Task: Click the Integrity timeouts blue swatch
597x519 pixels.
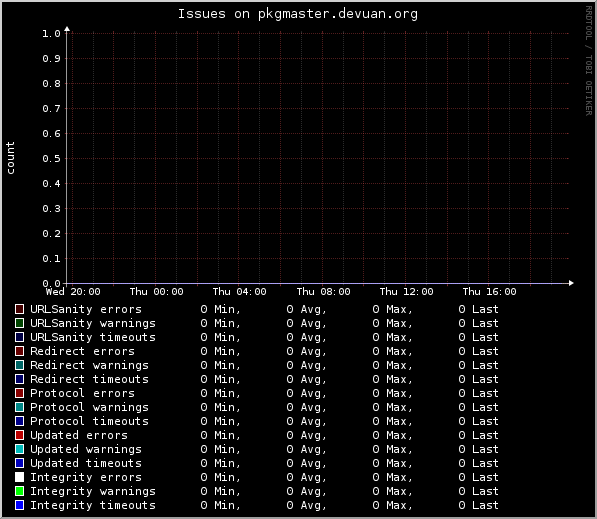Action: (19, 505)
